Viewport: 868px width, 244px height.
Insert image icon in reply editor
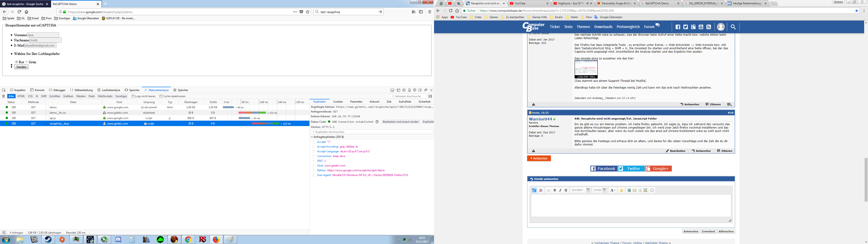tap(645, 190)
